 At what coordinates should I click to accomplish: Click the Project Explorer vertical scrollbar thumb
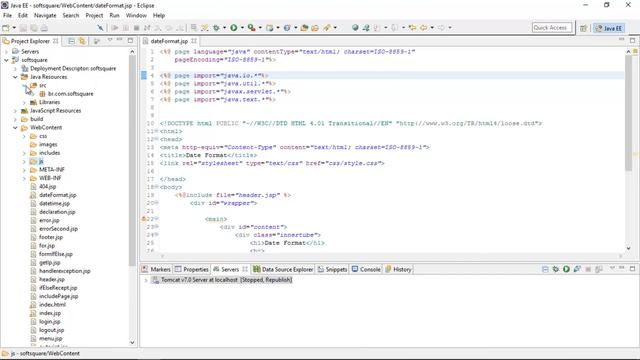coord(132,161)
